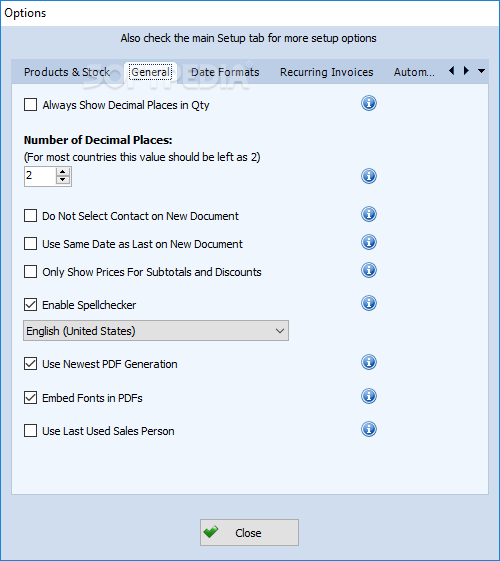
Task: Open the Recurring Invoices tab
Action: click(327, 72)
